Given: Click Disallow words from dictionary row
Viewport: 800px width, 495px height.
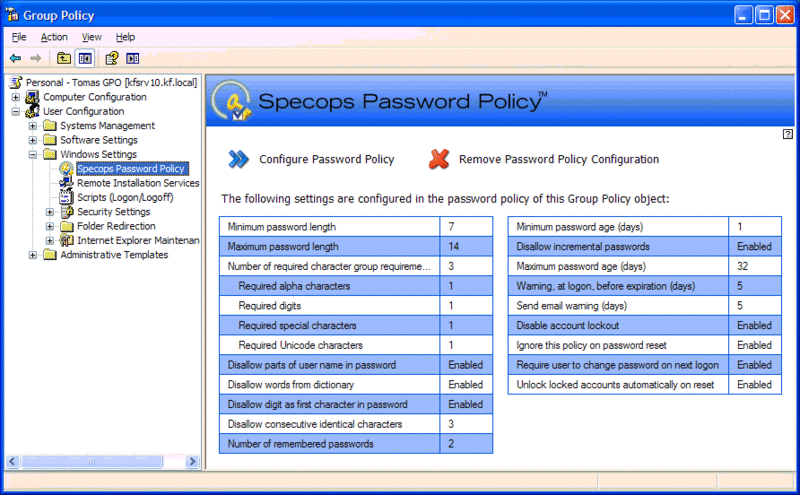Looking at the screenshot, I should coord(356,385).
